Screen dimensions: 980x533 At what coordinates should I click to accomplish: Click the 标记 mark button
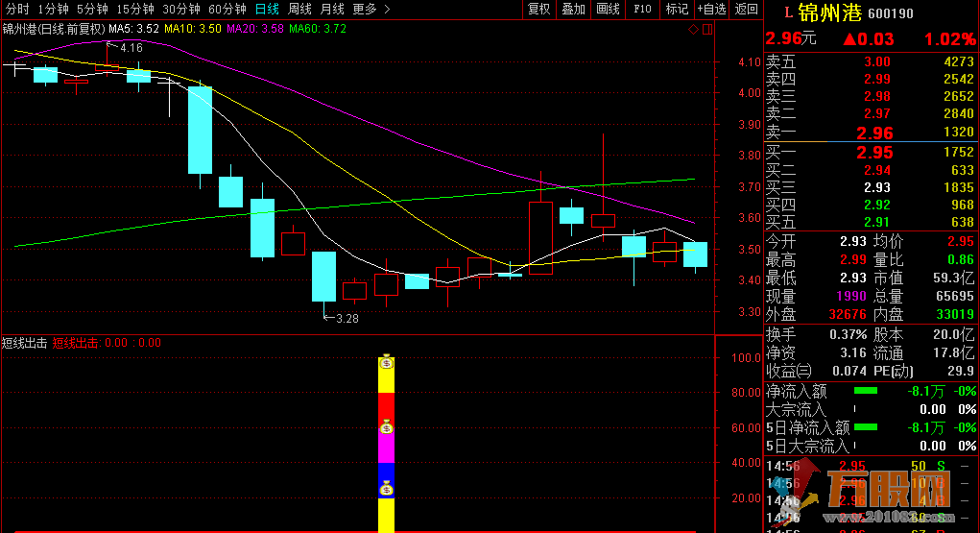tap(677, 9)
